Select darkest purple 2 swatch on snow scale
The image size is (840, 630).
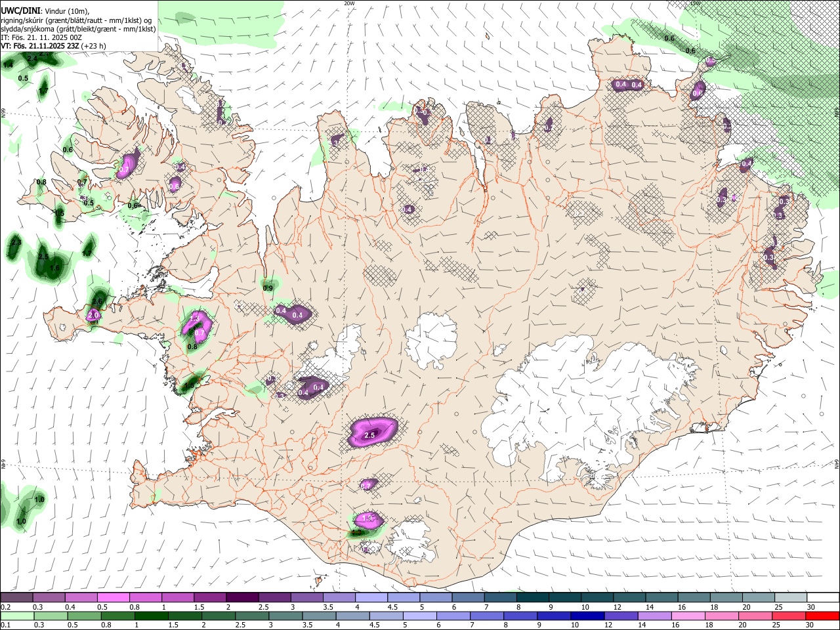pyautogui.click(x=241, y=597)
